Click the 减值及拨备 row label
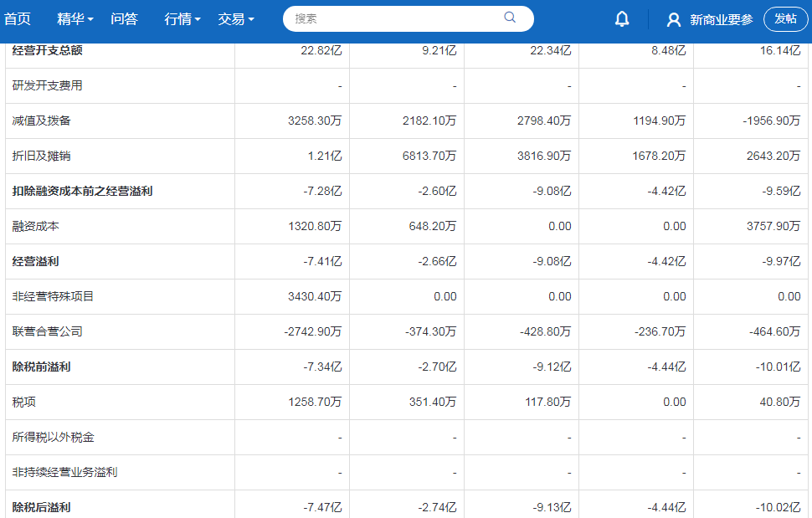Screen dimensions: 812x518 click(x=42, y=121)
